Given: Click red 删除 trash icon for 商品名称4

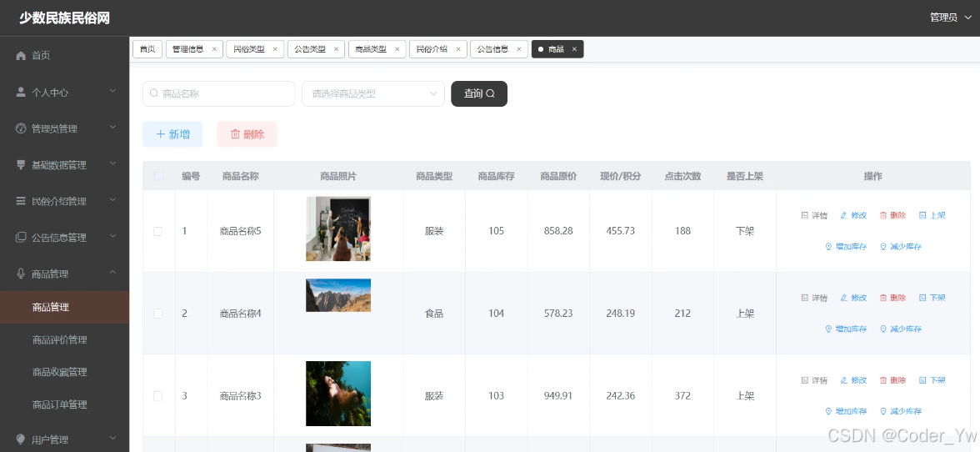Looking at the screenshot, I should (x=883, y=298).
